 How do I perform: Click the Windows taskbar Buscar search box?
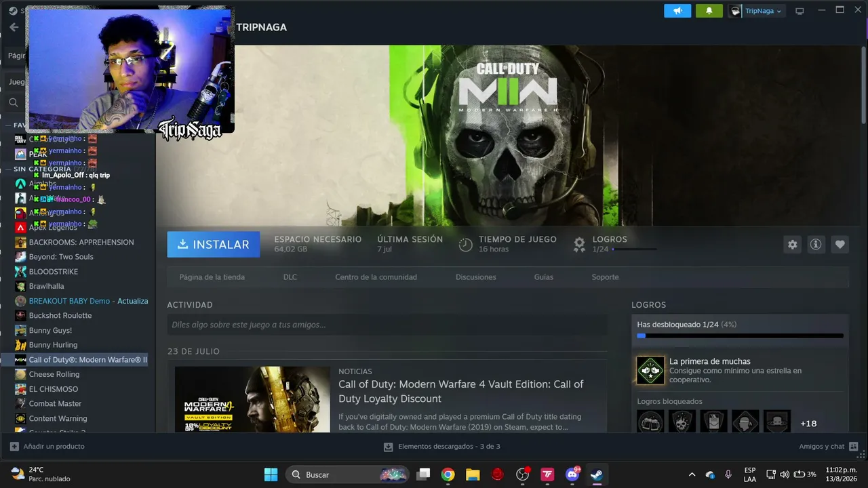point(347,474)
